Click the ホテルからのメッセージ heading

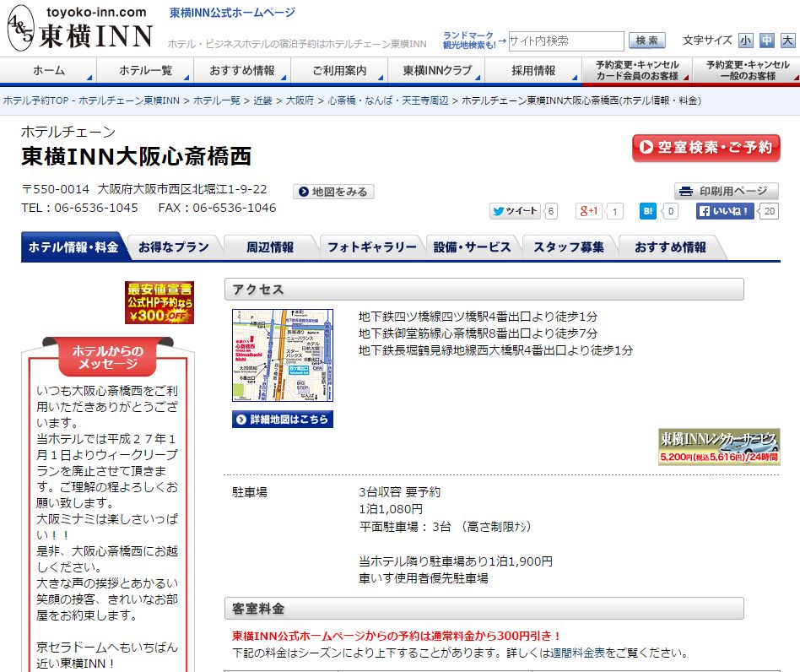108,356
